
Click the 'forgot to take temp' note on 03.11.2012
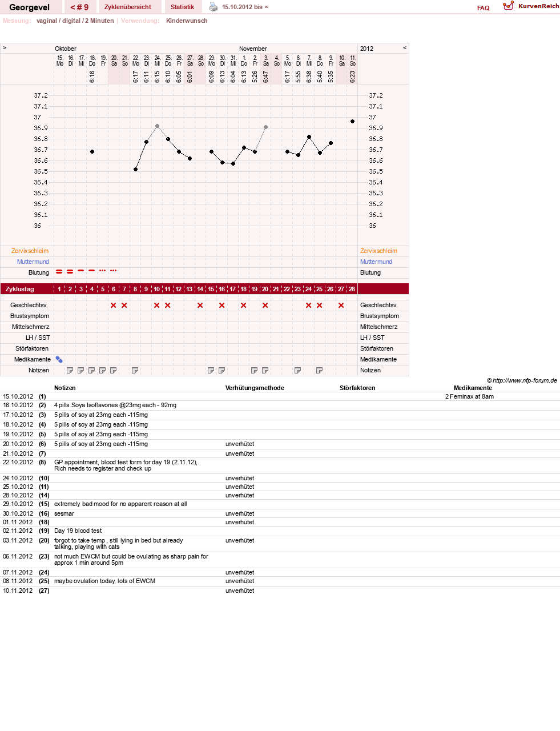coord(118,543)
